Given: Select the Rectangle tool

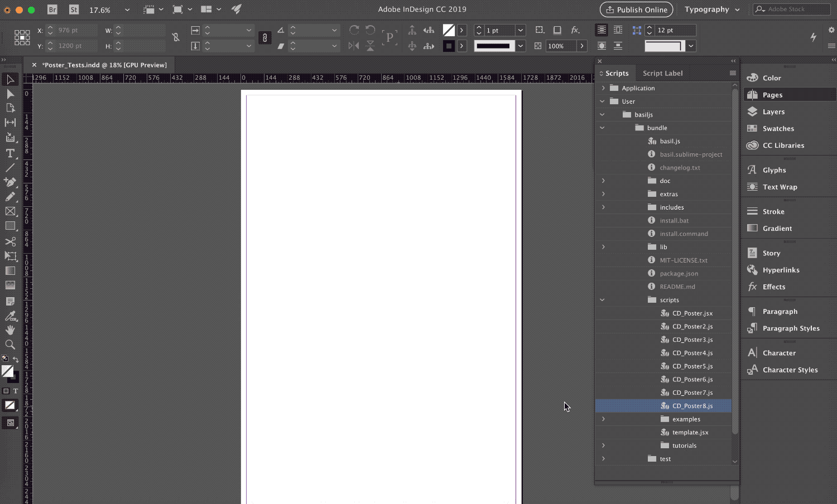Looking at the screenshot, I should (10, 226).
